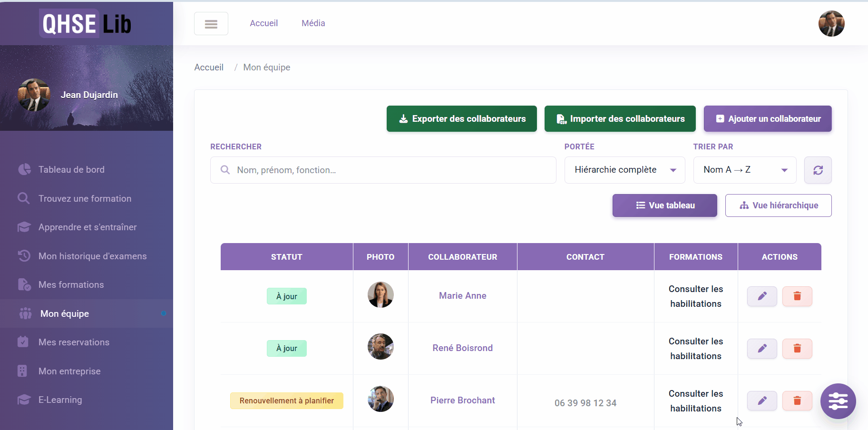Select the 'Mon historique d'examens' clock icon
The image size is (868, 430).
pos(24,256)
